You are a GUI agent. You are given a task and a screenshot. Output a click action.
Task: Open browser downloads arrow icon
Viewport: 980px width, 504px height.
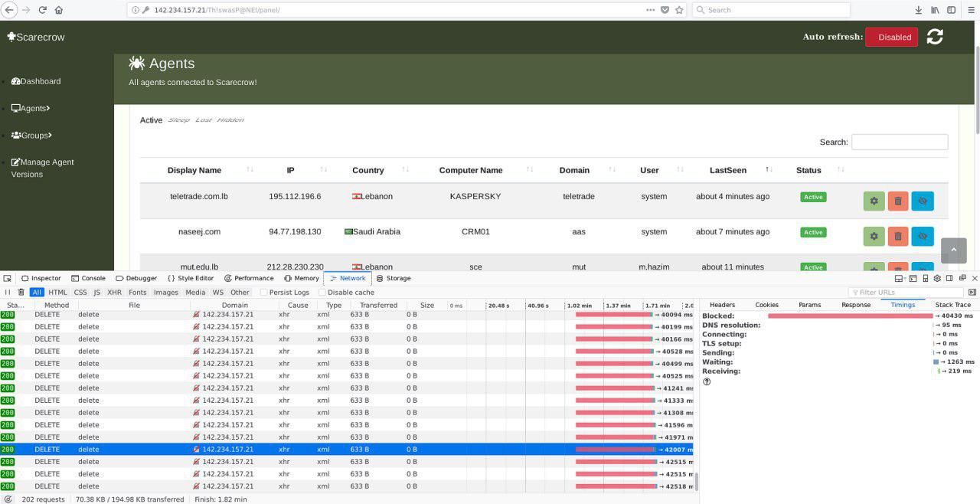(918, 10)
